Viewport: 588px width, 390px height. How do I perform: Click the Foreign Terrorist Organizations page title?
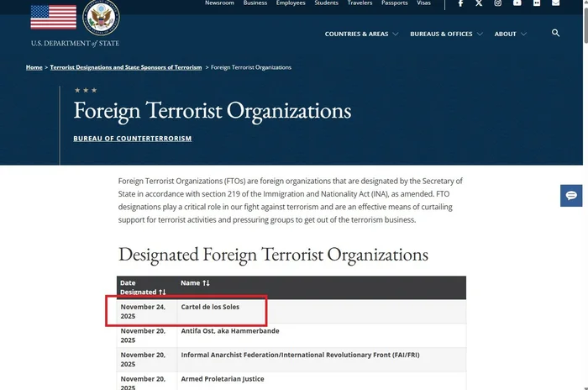(213, 111)
